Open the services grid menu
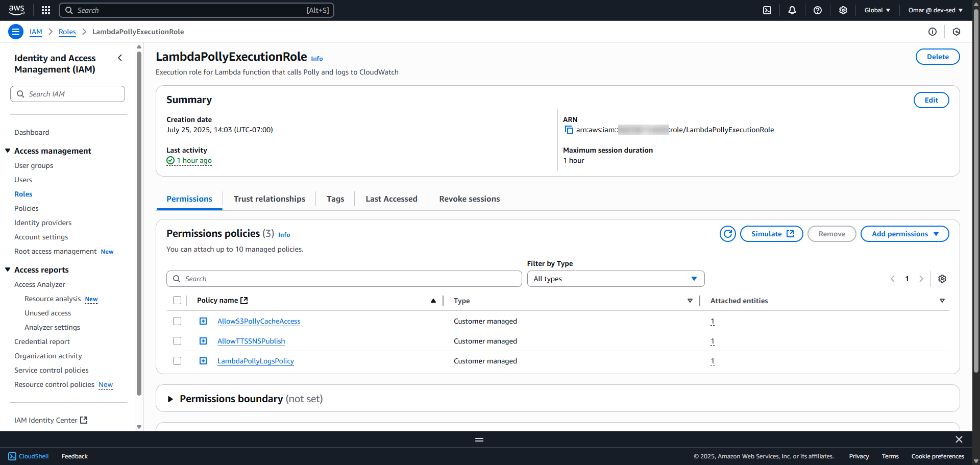The width and height of the screenshot is (980, 465). pos(46,10)
